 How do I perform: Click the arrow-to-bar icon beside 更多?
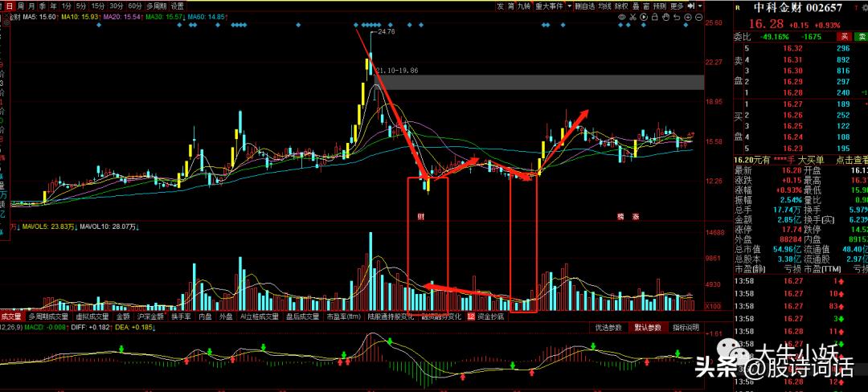691,6
